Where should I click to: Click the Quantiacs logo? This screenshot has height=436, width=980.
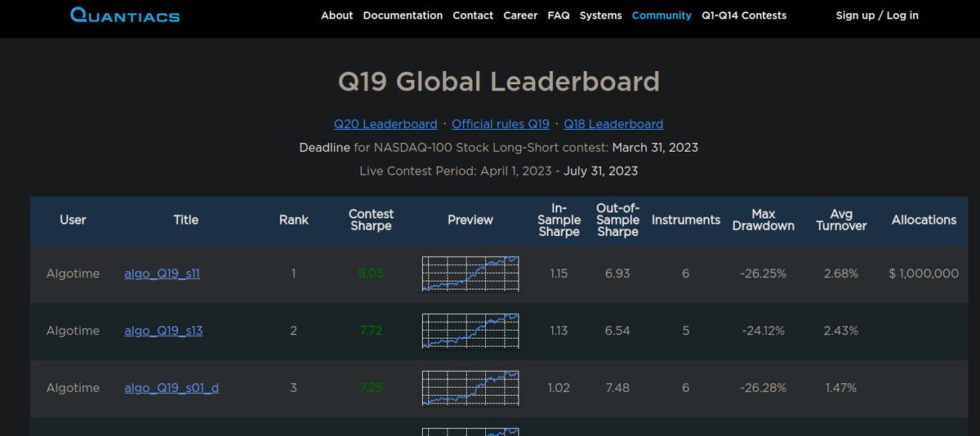[125, 15]
